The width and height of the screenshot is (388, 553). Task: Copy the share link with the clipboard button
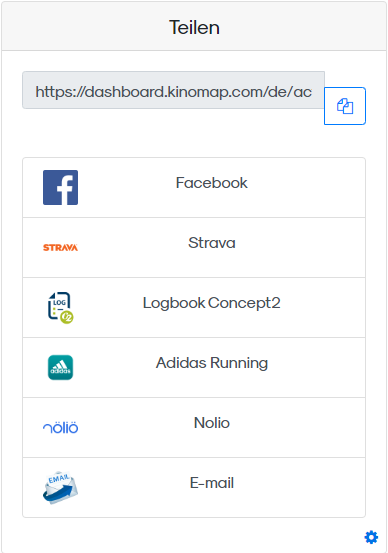(345, 106)
